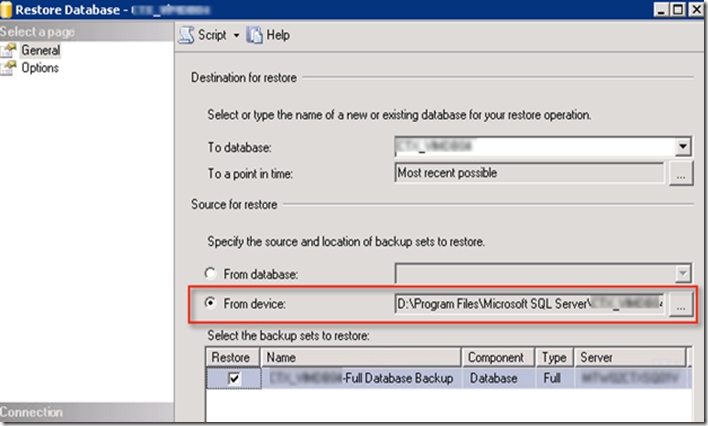708x426 pixels.
Task: Click the Server column header
Action: pyautogui.click(x=630, y=357)
